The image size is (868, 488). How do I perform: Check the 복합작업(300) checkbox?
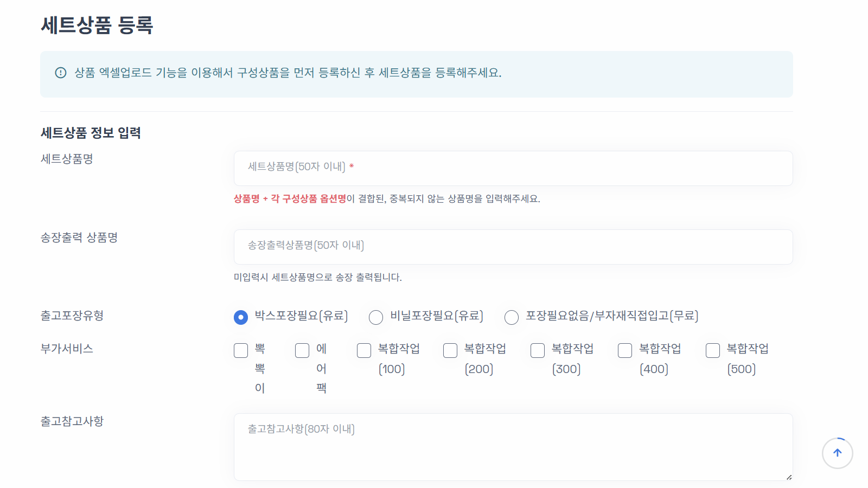point(537,350)
